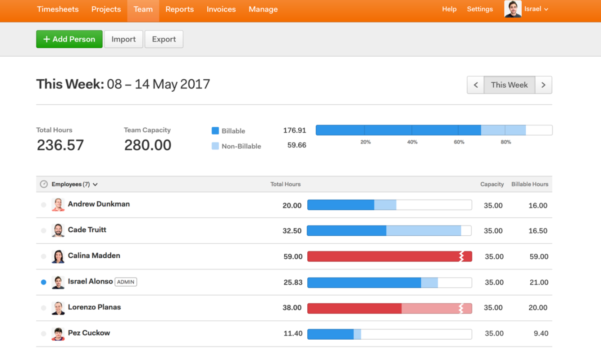This screenshot has height=364, width=601.
Task: Click Lorenzo Planas's avatar photo
Action: [58, 308]
